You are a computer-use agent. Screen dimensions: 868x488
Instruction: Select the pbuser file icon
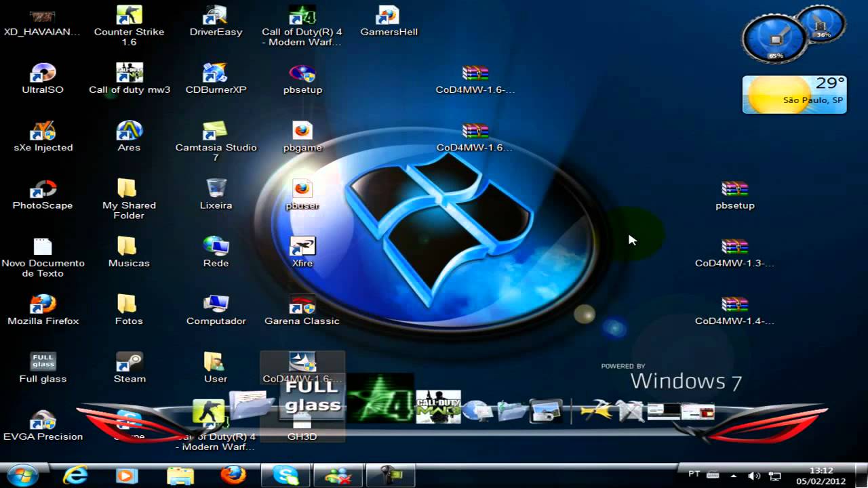pos(302,195)
